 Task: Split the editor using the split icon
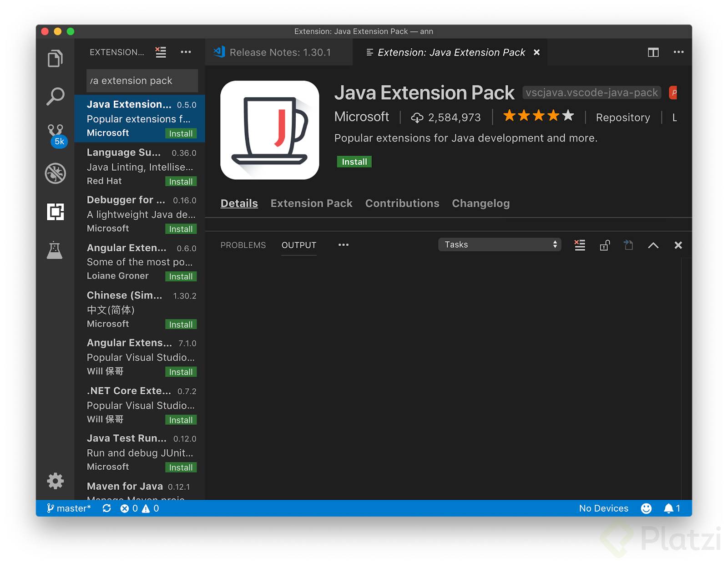tap(653, 52)
